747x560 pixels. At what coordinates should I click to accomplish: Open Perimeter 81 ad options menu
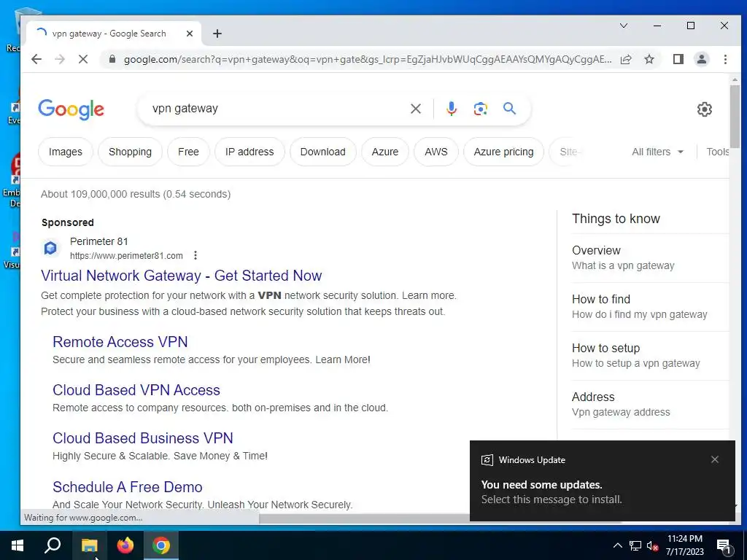point(196,256)
